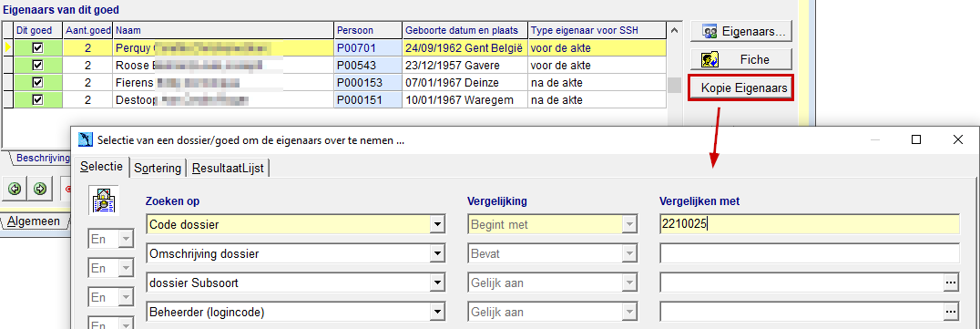The image size is (980, 329).
Task: Click the 'Persoon' column header
Action: pyautogui.click(x=368, y=30)
